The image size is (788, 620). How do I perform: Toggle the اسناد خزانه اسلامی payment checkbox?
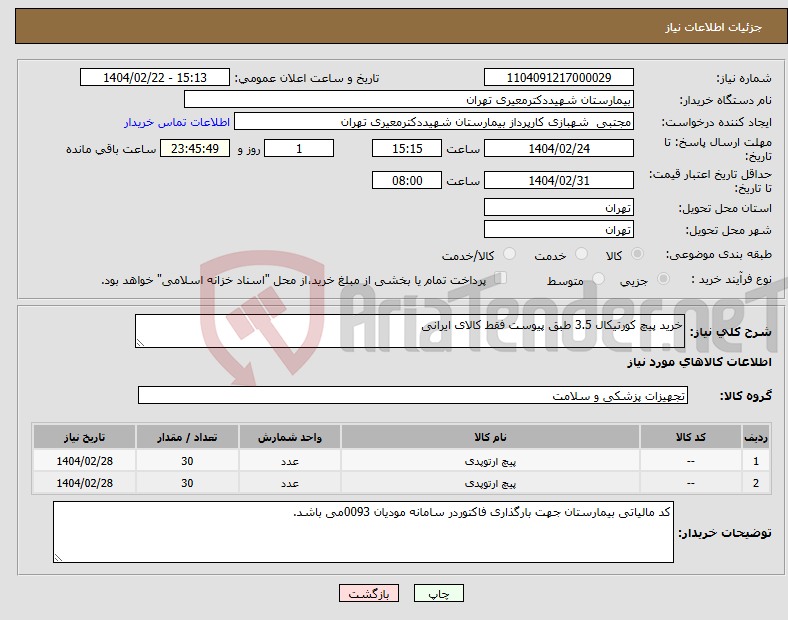pyautogui.click(x=501, y=278)
